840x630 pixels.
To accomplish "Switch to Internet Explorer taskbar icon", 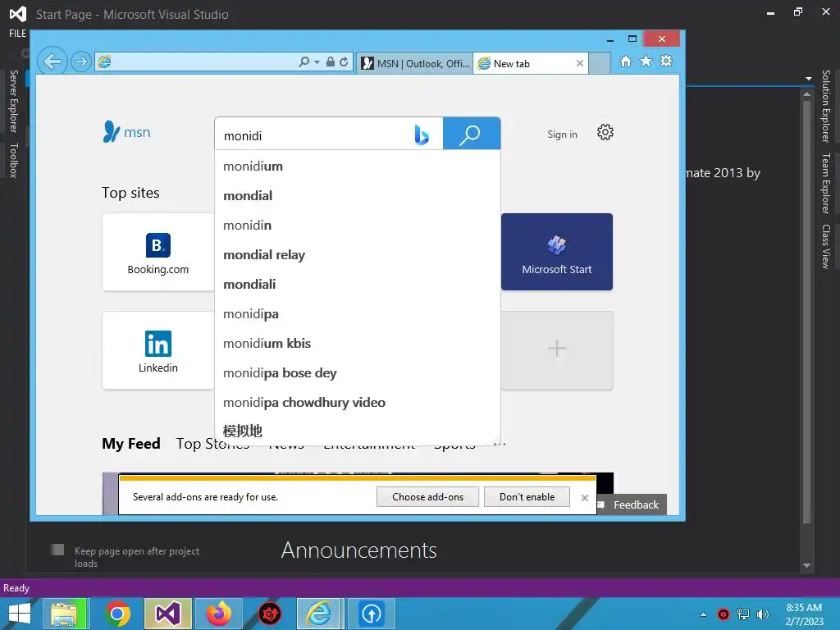I will pos(320,614).
